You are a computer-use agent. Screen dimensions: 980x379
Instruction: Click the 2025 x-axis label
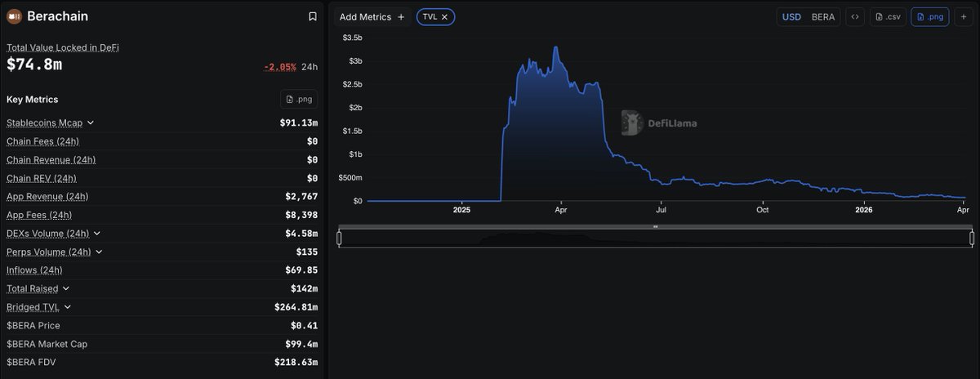(461, 210)
